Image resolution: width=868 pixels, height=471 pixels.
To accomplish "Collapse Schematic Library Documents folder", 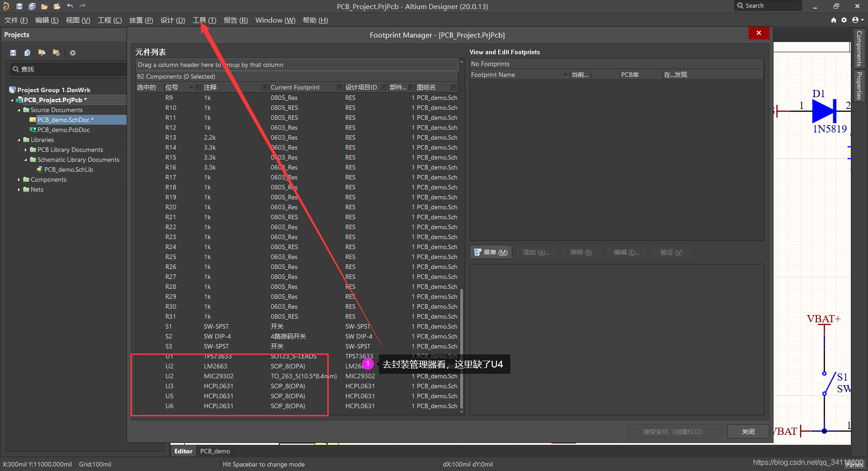I will pos(26,160).
